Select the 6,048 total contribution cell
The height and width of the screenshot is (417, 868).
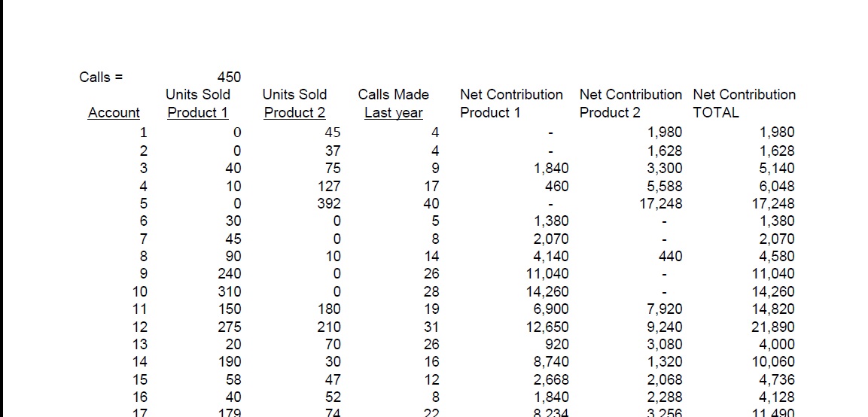[775, 186]
